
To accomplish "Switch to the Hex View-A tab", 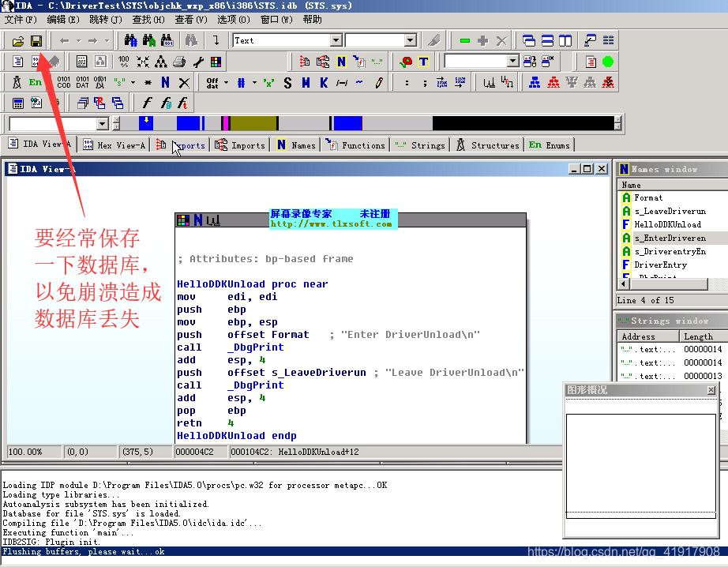I will point(114,145).
